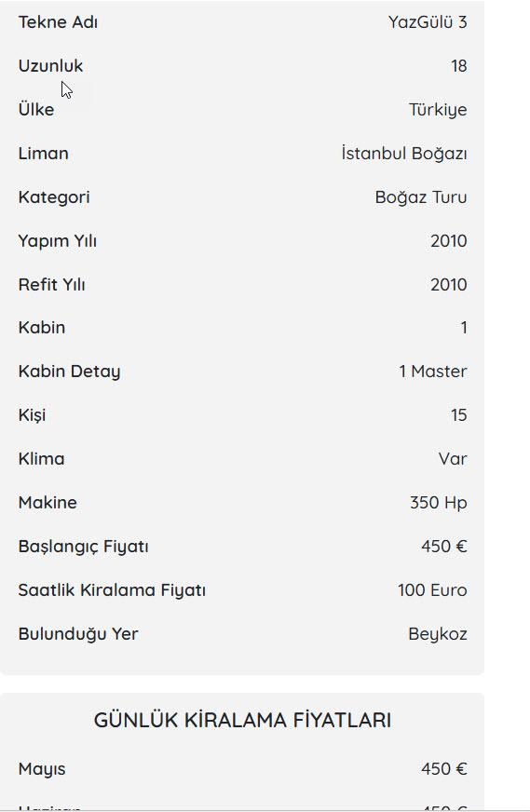Image resolution: width=530 pixels, height=812 pixels.
Task: Click the Mayıs price row label
Action: [x=42, y=769]
